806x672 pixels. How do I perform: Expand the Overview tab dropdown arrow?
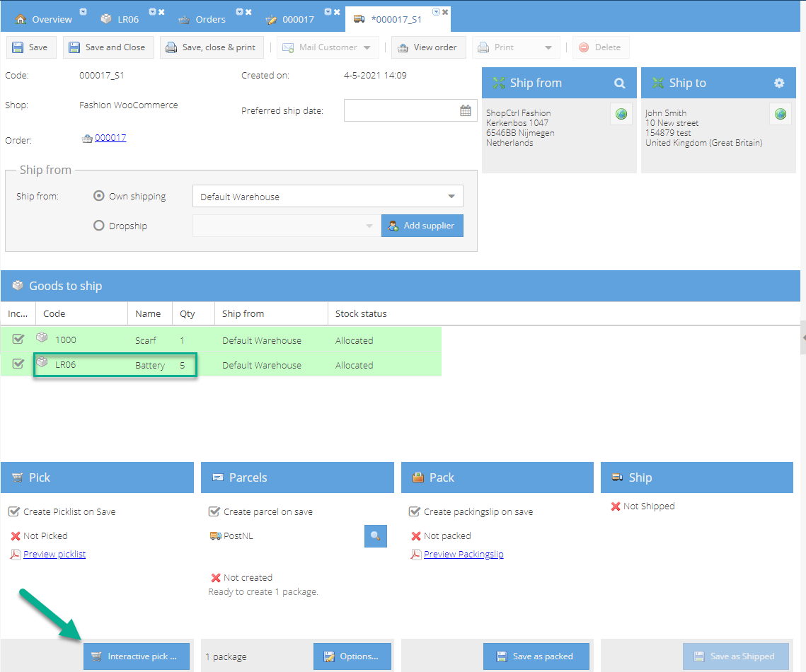pos(84,12)
